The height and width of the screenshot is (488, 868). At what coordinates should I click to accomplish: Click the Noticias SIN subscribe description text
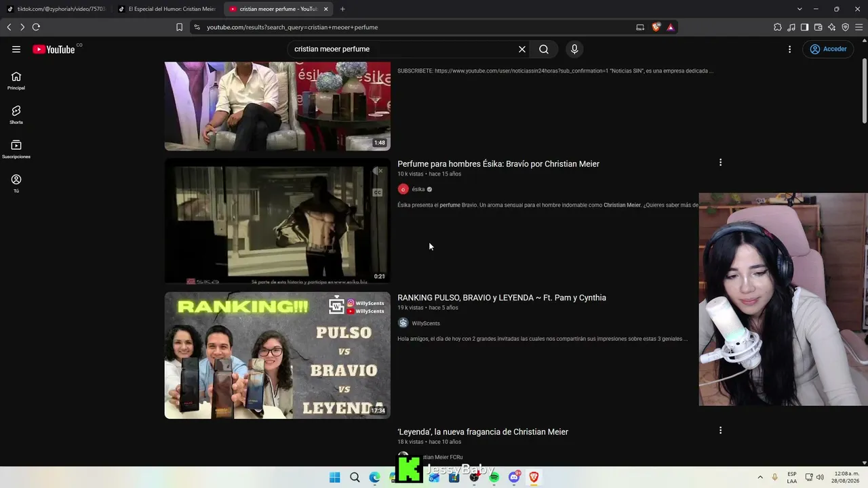click(555, 70)
